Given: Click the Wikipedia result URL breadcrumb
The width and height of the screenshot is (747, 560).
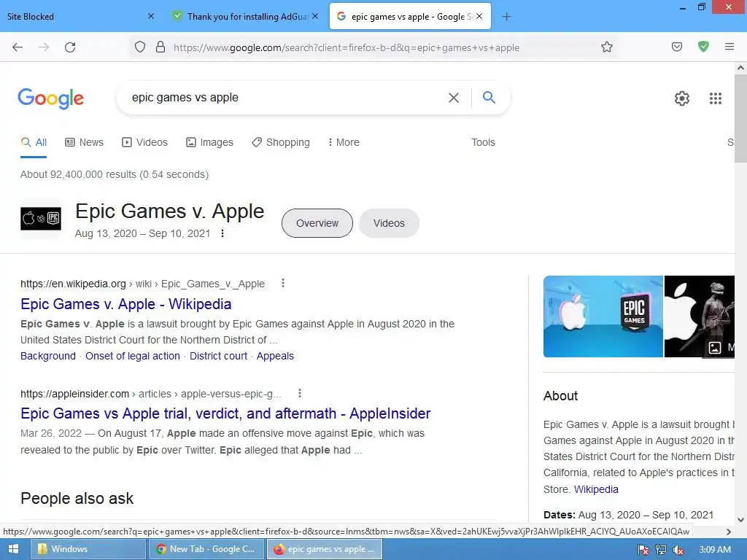Looking at the screenshot, I should click(x=142, y=284).
